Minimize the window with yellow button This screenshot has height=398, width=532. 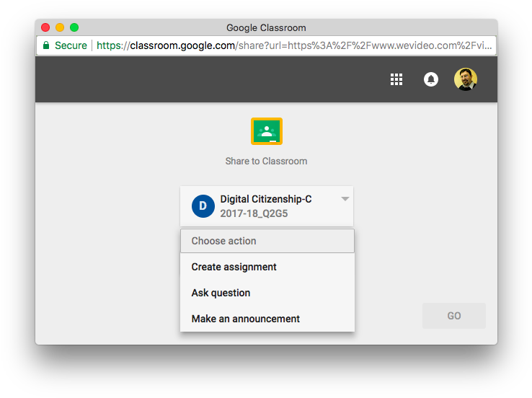point(60,28)
